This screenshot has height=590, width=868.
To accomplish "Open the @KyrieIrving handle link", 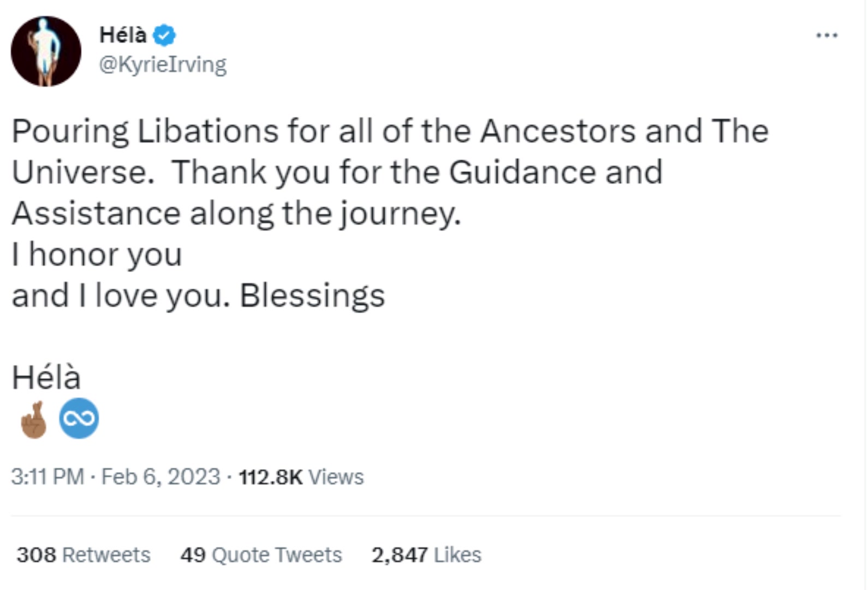I will click(163, 64).
